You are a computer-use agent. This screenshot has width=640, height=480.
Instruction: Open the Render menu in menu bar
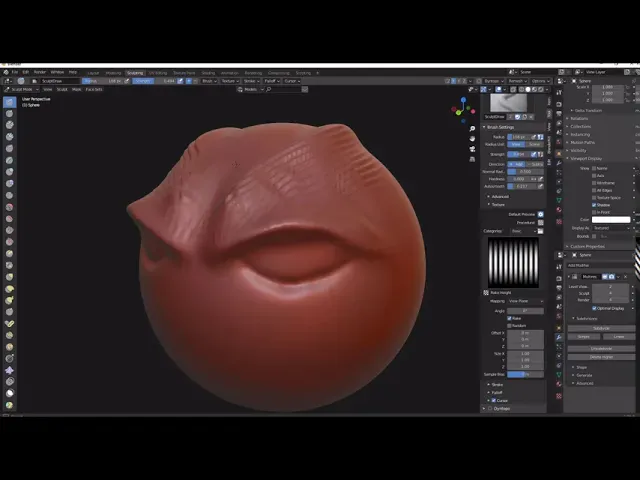(x=40, y=72)
